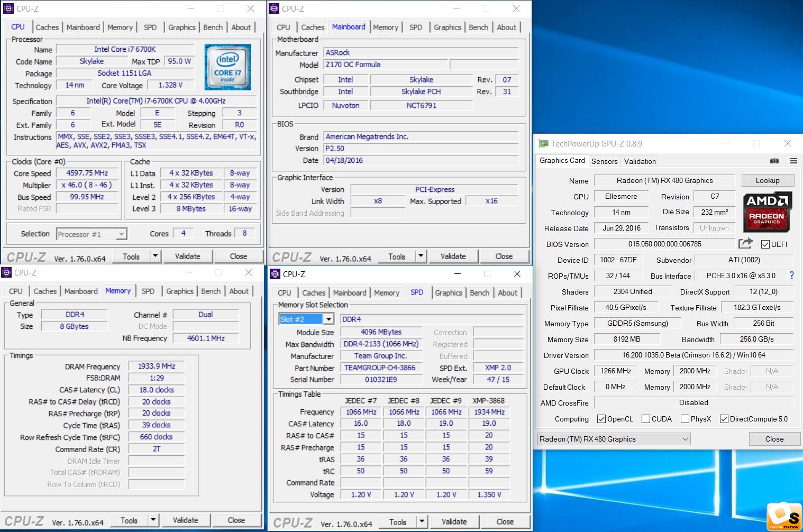Screen dimensions: 803x532
Task: Click the Close button in GPU-Z
Action: pyautogui.click(x=774, y=439)
